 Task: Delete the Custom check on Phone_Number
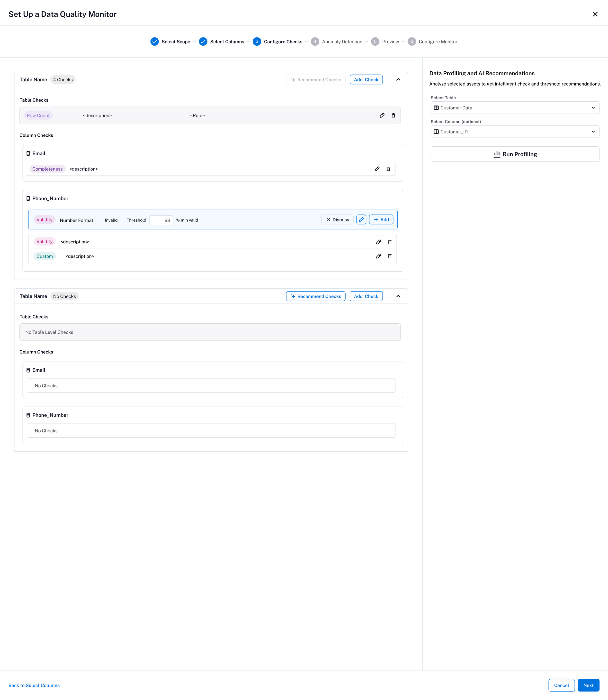pyautogui.click(x=390, y=256)
